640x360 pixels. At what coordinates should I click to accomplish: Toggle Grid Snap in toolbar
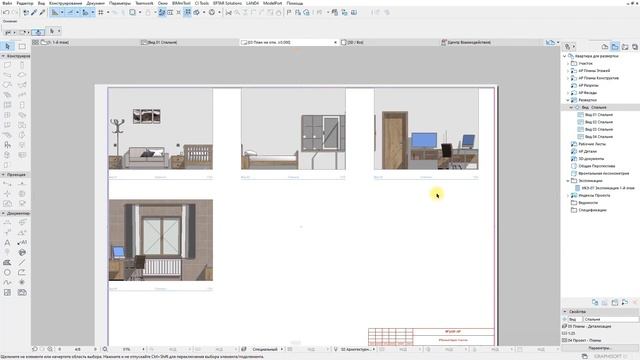point(100,13)
